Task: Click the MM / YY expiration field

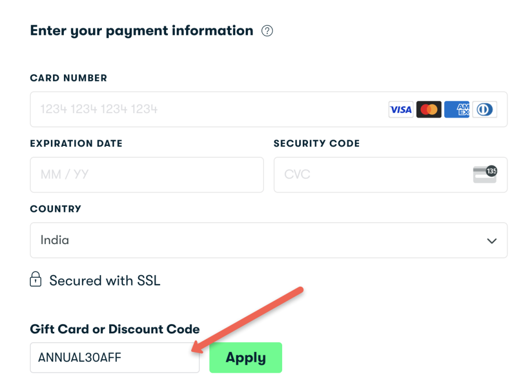Action: pyautogui.click(x=147, y=175)
